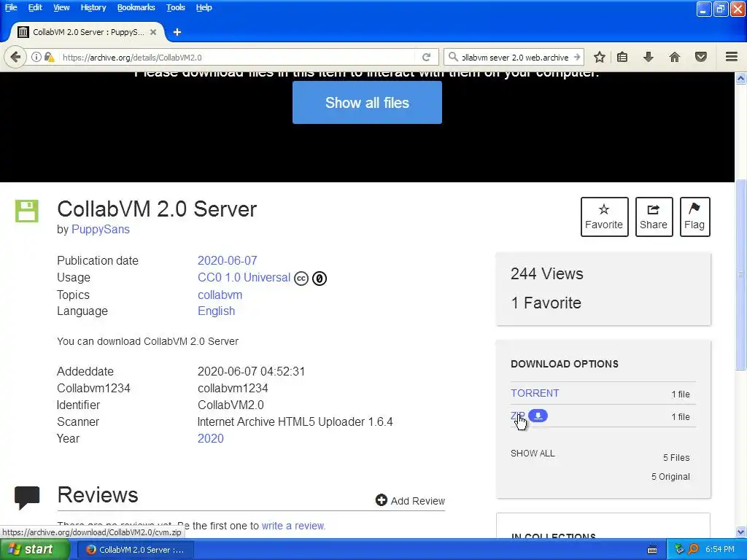Click the 6:54 PM taskbar clock
Screen dimensions: 747x560
click(720, 549)
